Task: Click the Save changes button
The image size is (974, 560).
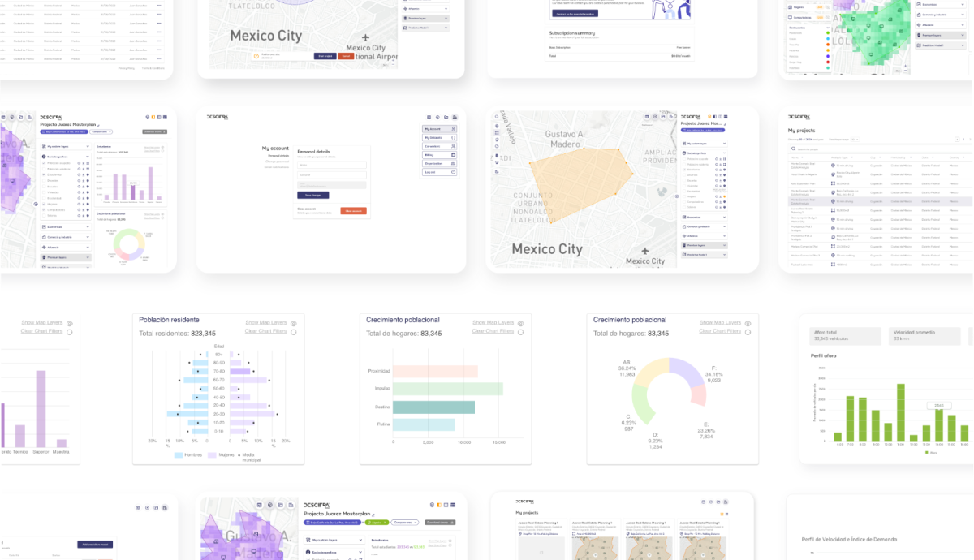Action: point(313,195)
